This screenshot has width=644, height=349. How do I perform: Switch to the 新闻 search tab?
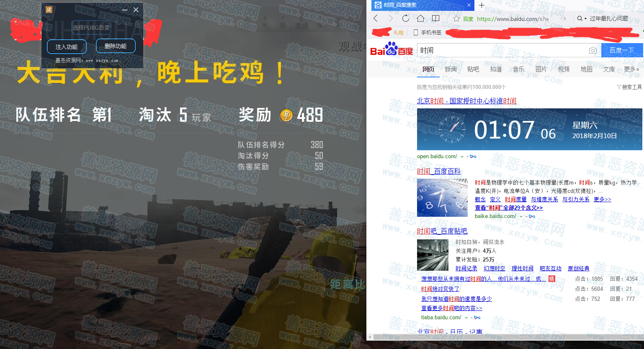pos(451,69)
